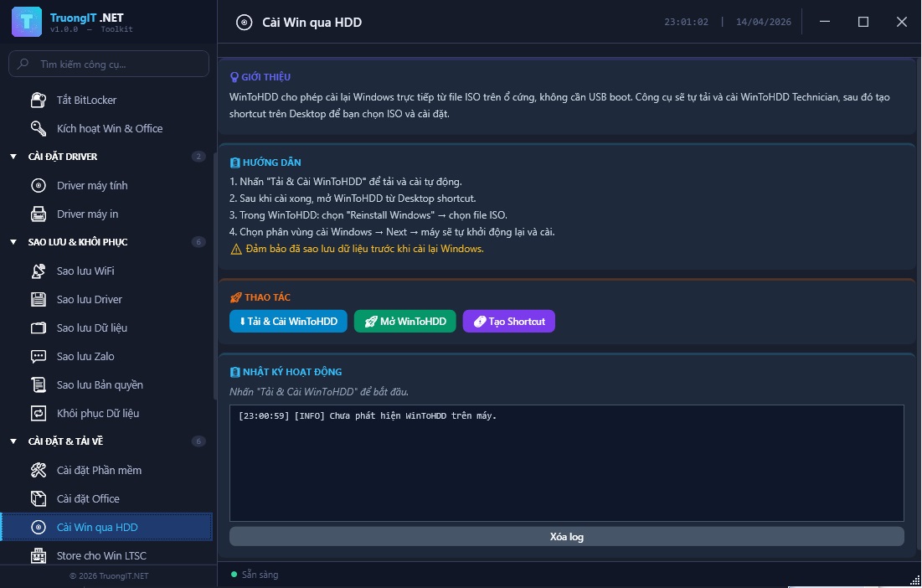Click the TruongIT logo icon

tap(27, 22)
